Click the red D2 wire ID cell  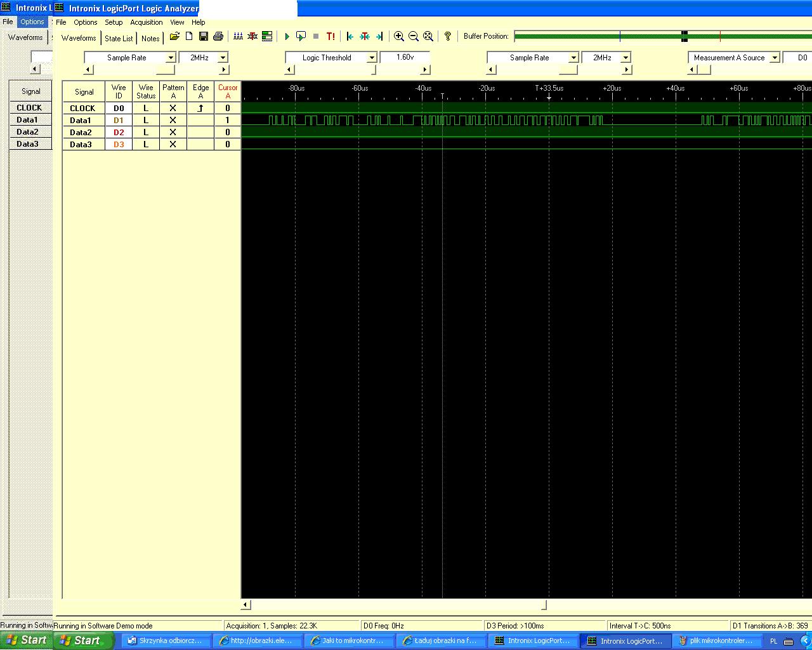(119, 133)
